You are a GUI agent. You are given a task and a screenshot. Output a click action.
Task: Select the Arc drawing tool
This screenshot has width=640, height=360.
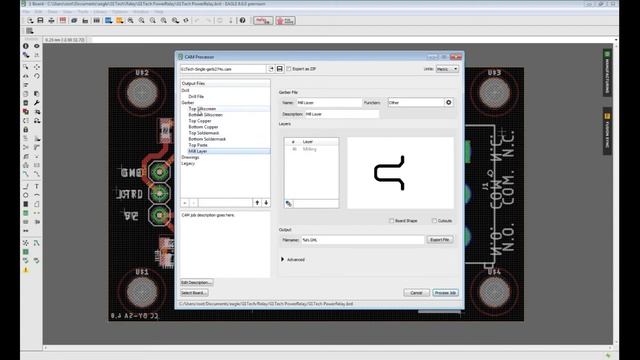pyautogui.click(x=37, y=195)
